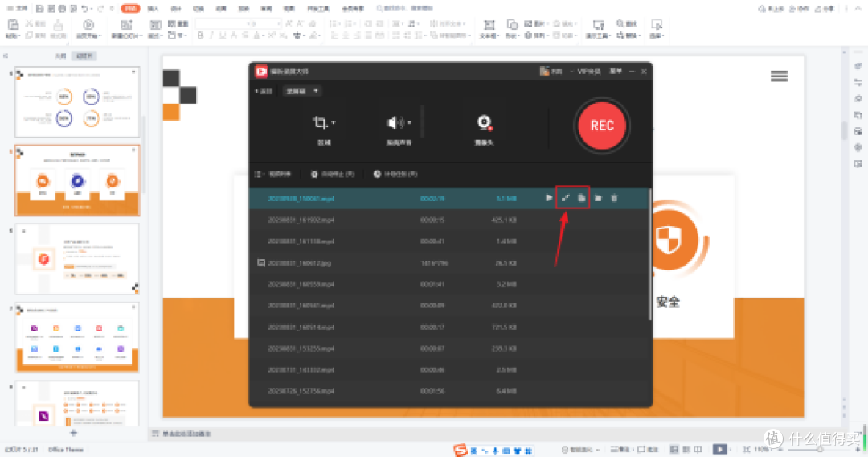868x457 pixels.
Task: Open the video list menu in the recorder
Action: click(x=273, y=174)
